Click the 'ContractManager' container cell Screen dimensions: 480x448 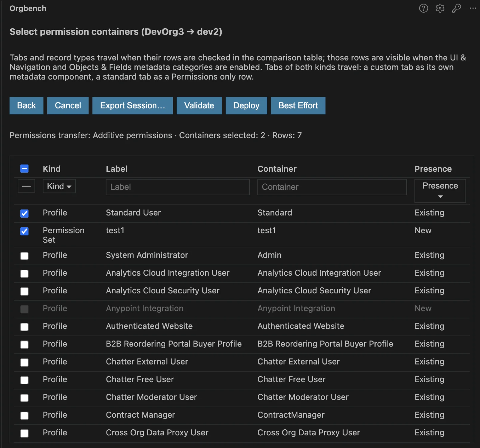[291, 415]
